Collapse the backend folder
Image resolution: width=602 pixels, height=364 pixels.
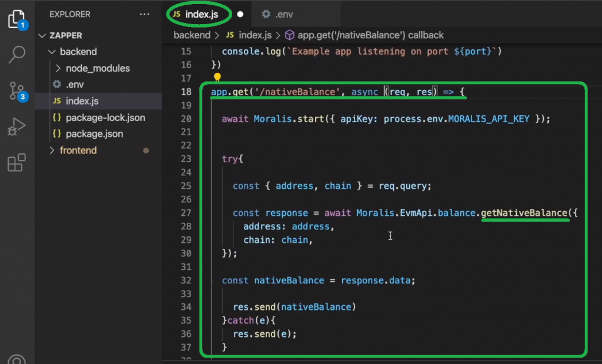[x=52, y=51]
